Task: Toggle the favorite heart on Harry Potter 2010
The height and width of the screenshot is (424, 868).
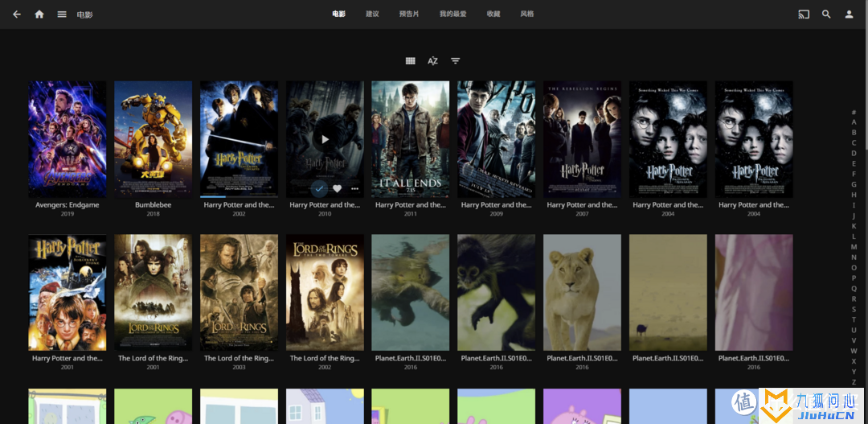Action: click(x=337, y=188)
